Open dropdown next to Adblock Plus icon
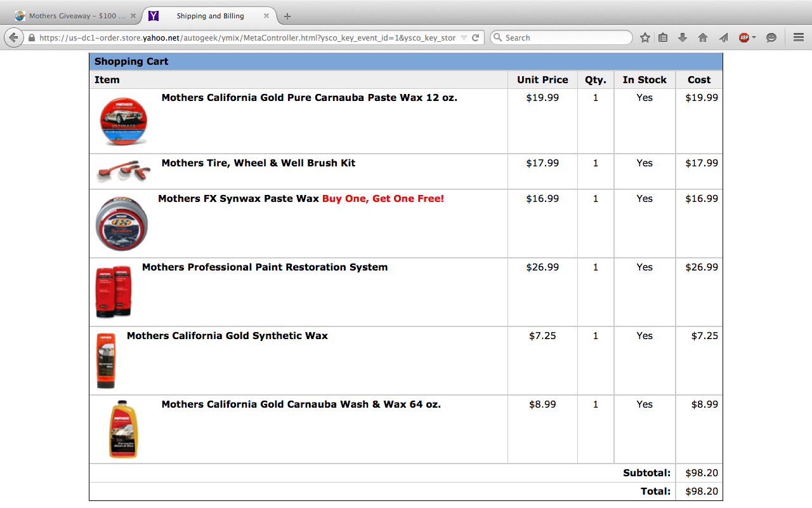The image size is (812, 508). click(754, 37)
